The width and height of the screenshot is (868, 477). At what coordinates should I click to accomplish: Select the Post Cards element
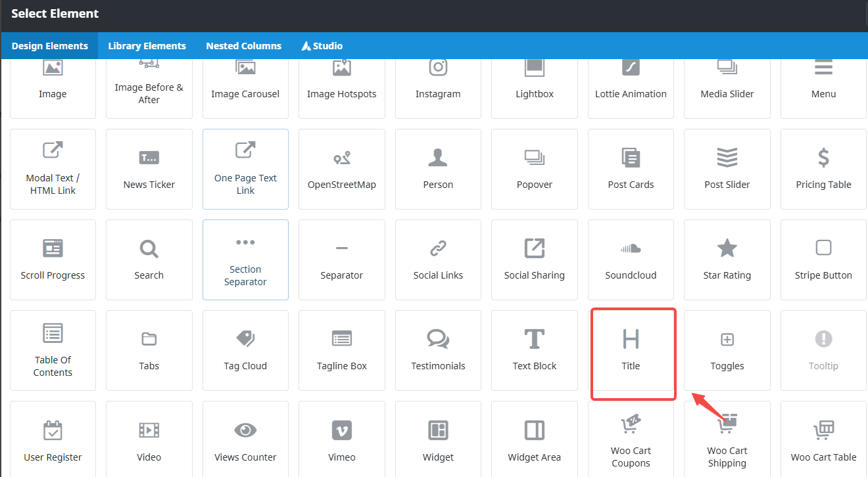(x=631, y=170)
